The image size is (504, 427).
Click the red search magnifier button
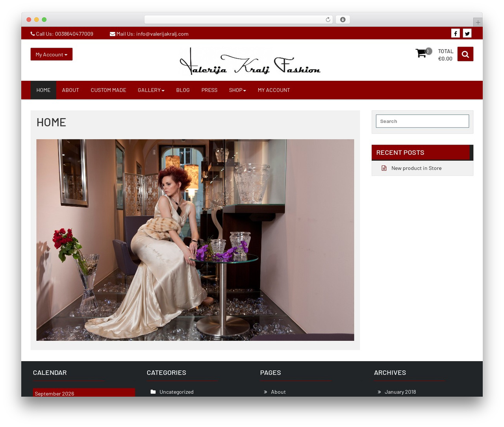[465, 54]
